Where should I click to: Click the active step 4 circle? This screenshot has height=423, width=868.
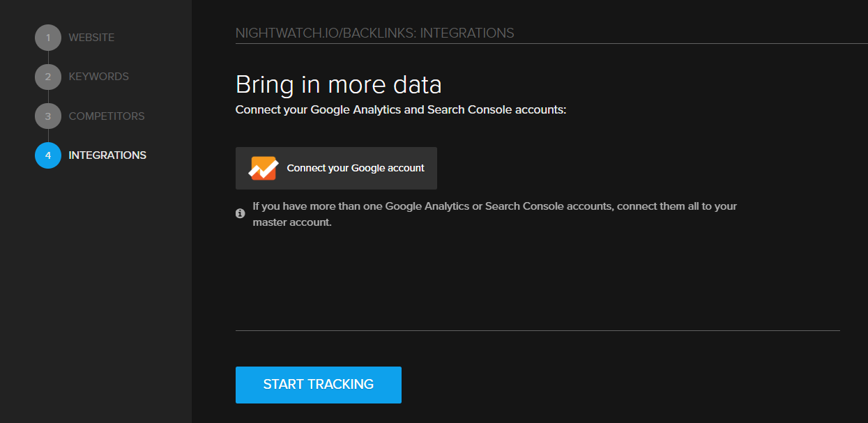(48, 155)
